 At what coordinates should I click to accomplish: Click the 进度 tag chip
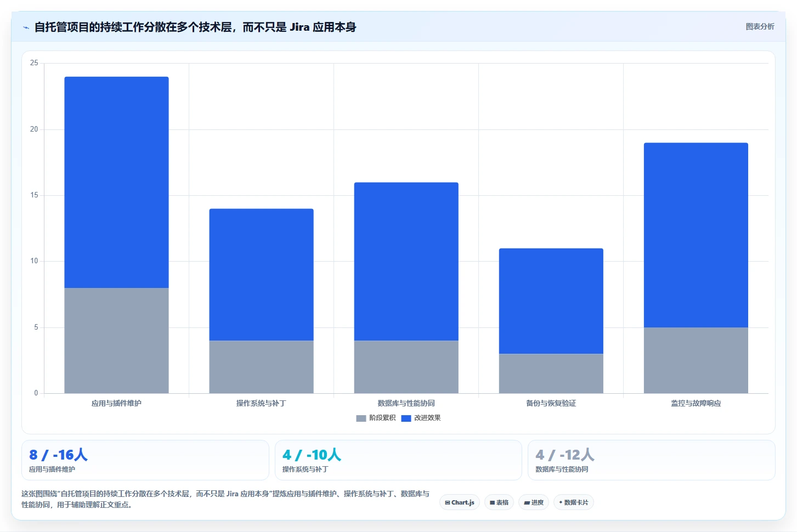(x=534, y=502)
